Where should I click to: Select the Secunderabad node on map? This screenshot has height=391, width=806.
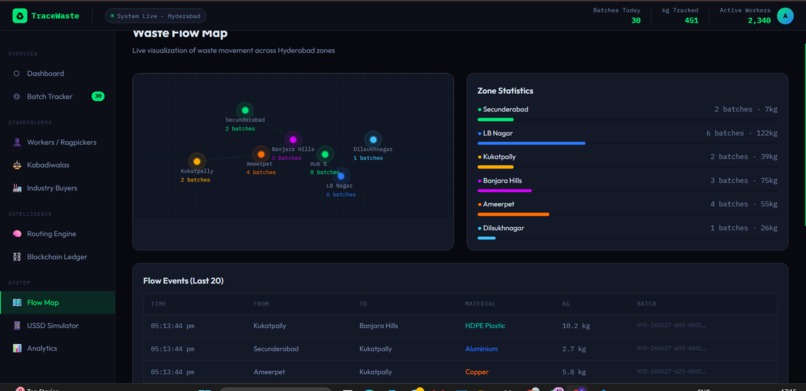[245, 110]
